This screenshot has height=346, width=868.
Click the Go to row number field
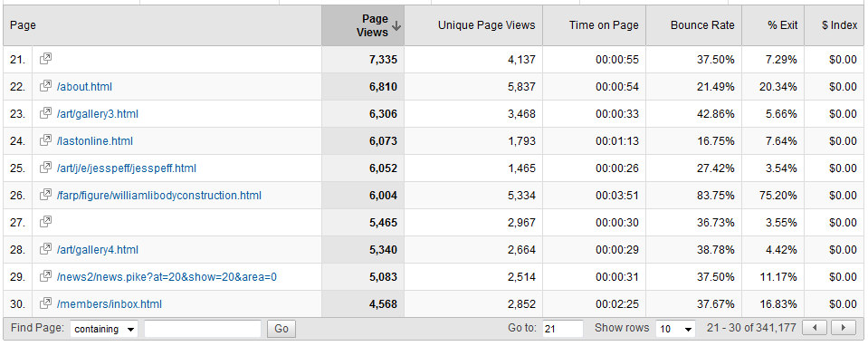point(562,329)
